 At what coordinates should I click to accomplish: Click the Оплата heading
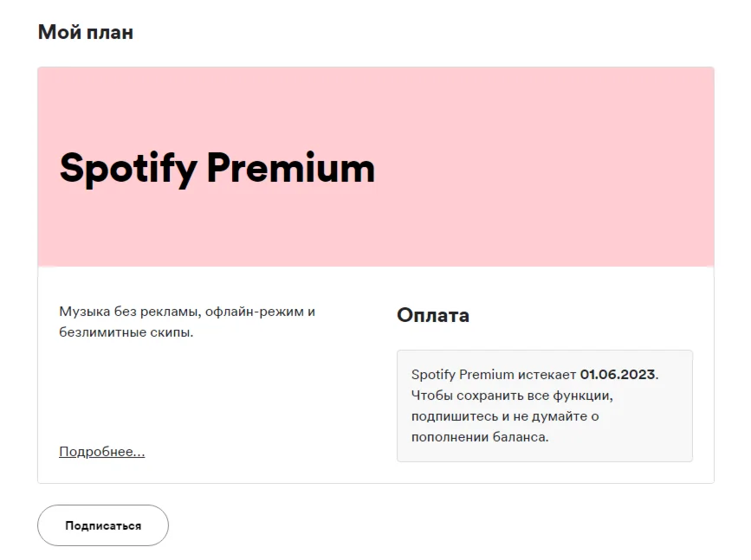tap(433, 315)
